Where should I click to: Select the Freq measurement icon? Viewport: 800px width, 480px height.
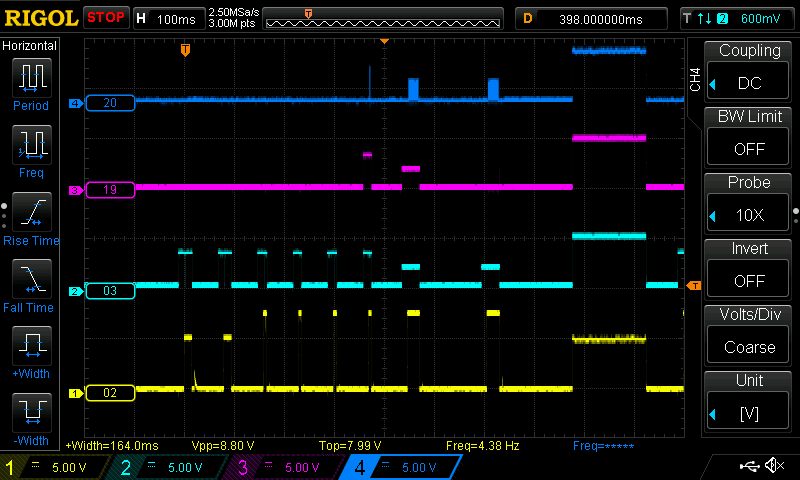31,145
